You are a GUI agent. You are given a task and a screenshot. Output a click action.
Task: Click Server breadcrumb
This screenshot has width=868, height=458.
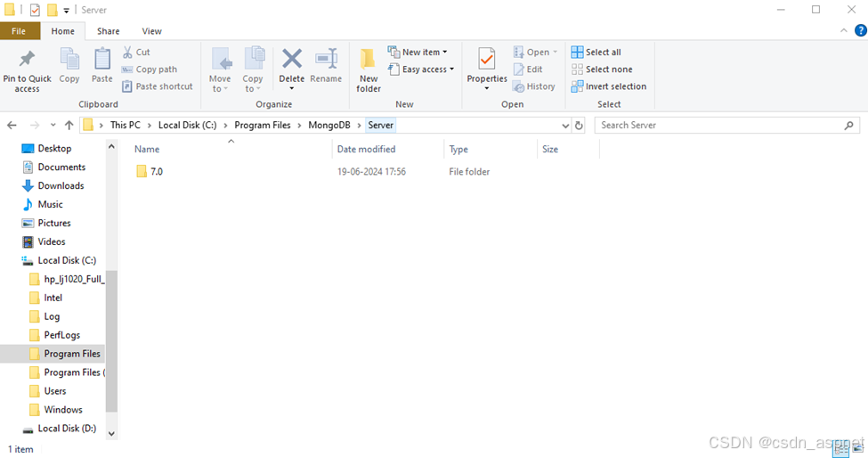pos(381,125)
